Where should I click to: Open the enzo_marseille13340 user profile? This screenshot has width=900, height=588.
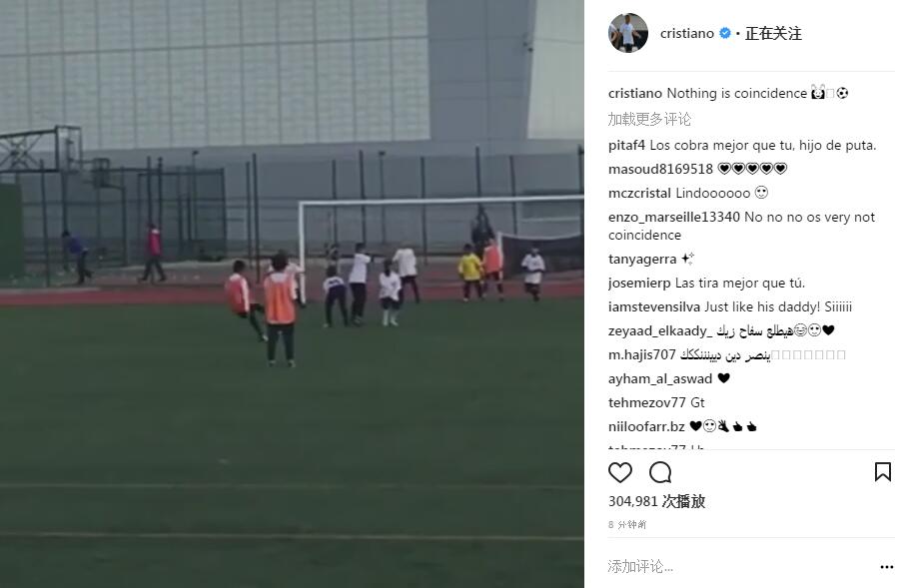coord(674,217)
